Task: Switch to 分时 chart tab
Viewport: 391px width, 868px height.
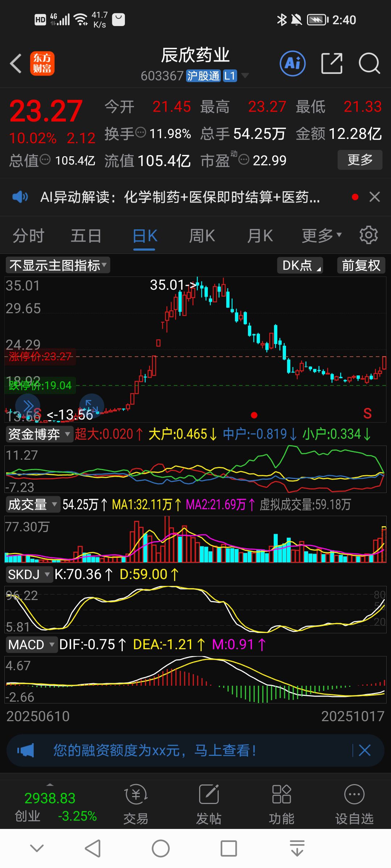Action: pyautogui.click(x=28, y=236)
